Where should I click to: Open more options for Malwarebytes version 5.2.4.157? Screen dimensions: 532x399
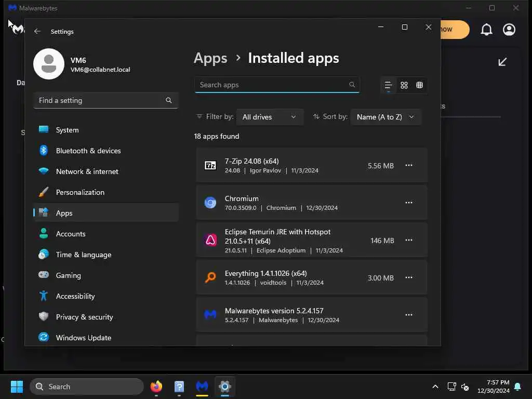(409, 315)
